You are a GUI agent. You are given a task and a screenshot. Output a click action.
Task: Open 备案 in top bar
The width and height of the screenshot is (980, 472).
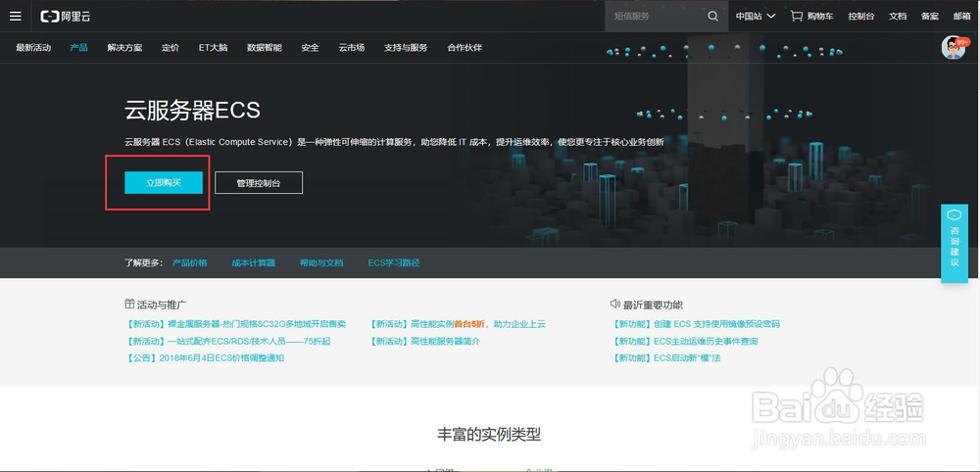pos(929,17)
